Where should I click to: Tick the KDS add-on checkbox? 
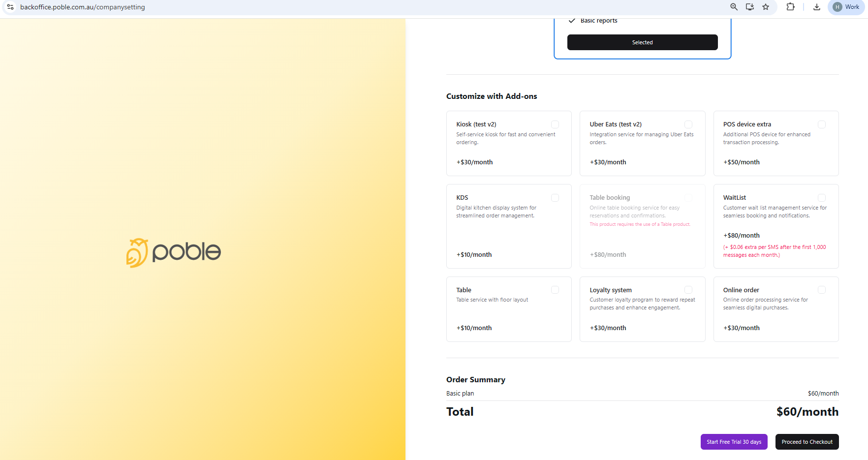pos(555,198)
